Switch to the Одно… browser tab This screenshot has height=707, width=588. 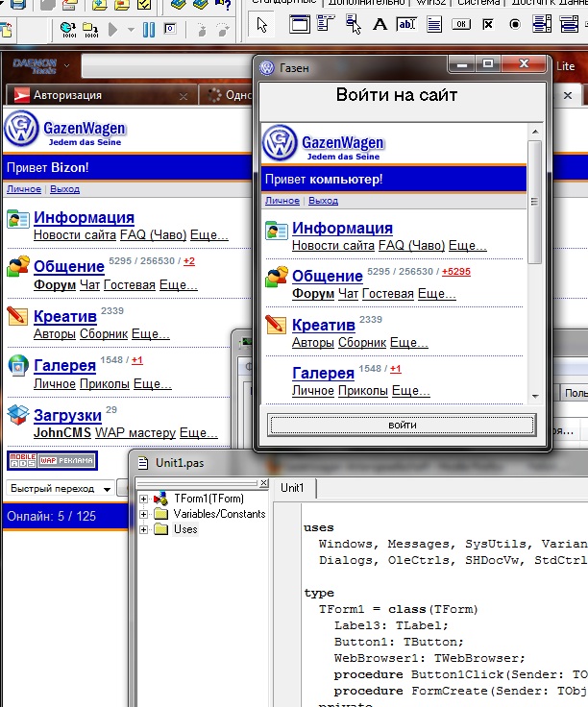point(226,95)
